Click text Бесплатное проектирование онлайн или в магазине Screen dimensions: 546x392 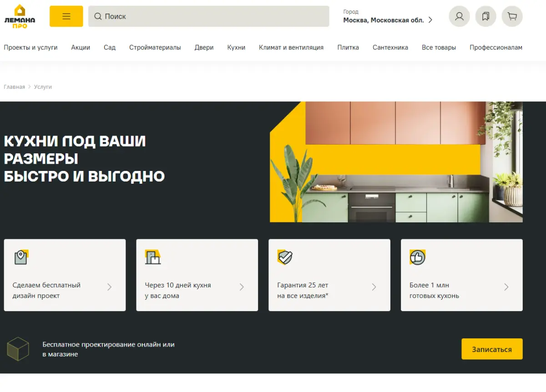point(108,349)
